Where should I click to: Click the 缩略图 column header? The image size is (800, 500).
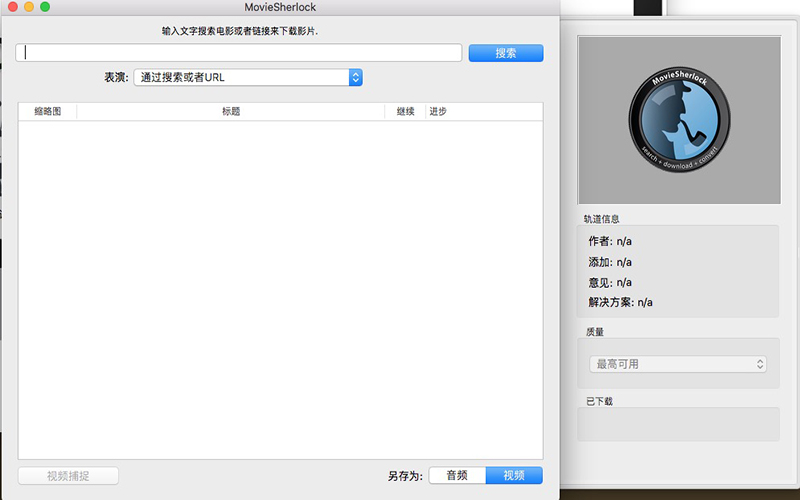[x=47, y=111]
